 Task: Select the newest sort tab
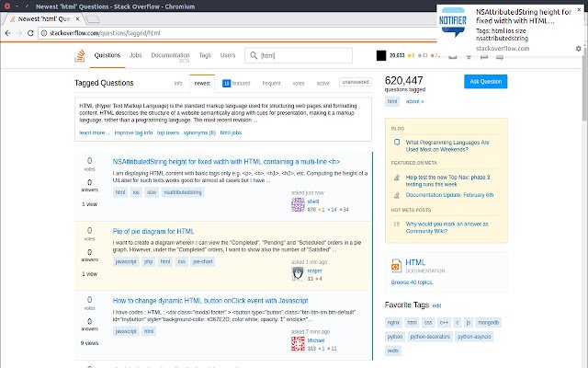(x=202, y=84)
